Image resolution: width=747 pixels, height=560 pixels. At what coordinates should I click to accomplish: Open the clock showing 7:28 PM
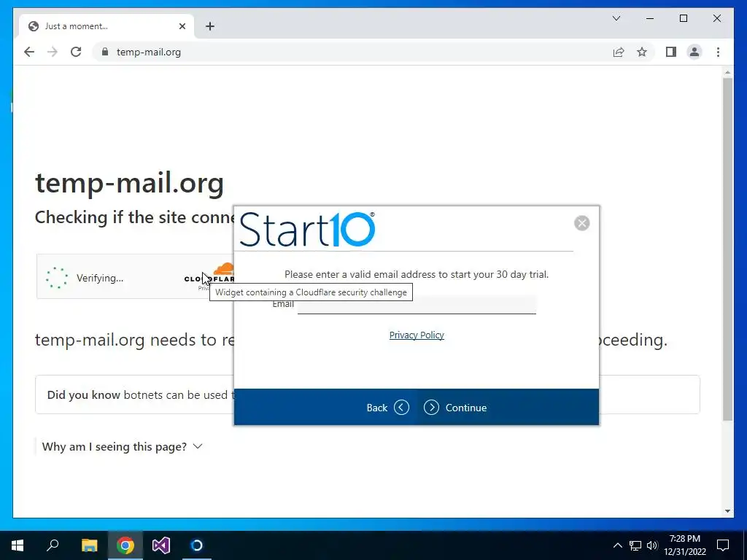[x=684, y=545]
